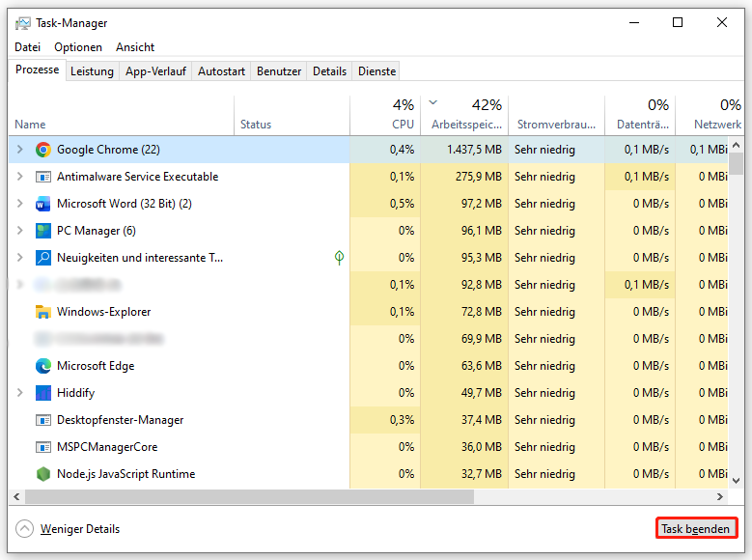Click the PC Manager icon
752x560 pixels.
[43, 231]
